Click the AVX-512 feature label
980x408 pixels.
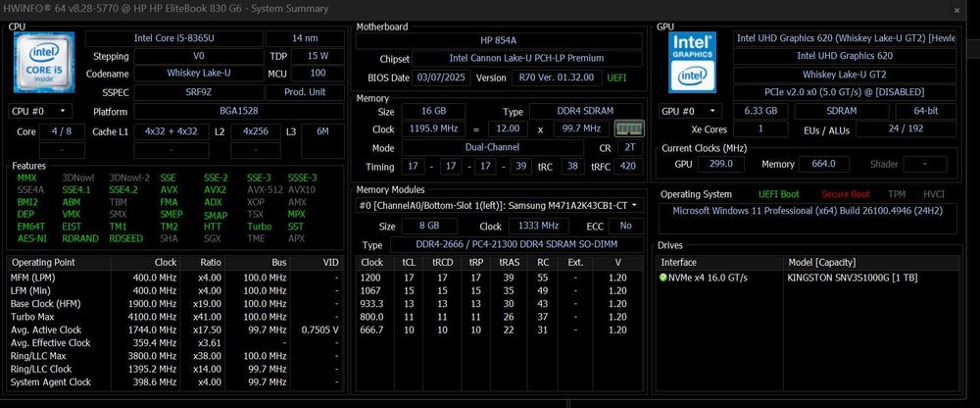pos(263,189)
